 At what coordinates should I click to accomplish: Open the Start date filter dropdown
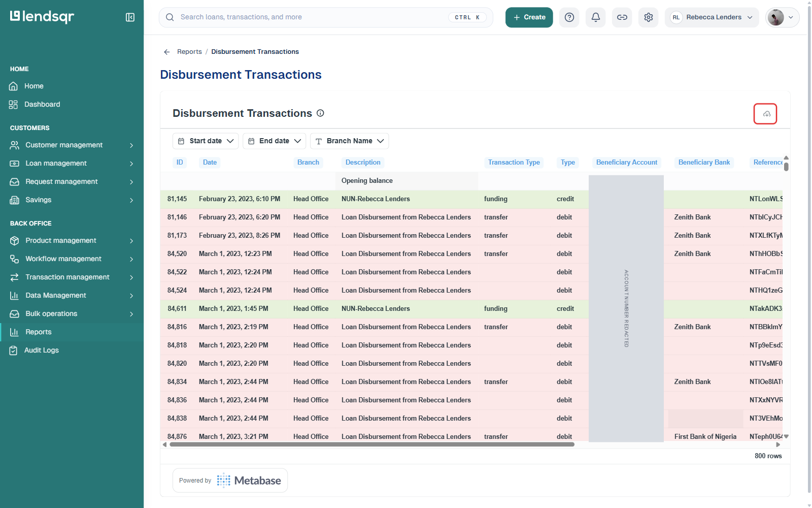coord(206,141)
